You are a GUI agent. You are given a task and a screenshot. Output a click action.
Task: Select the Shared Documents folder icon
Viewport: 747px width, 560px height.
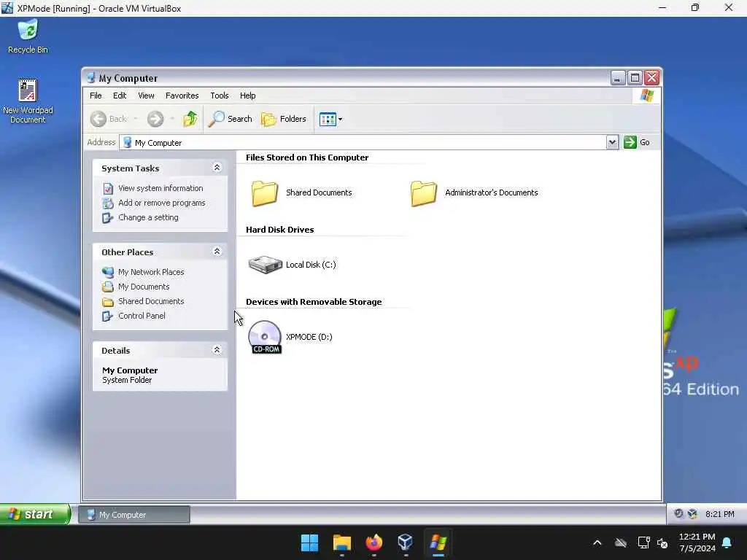pyautogui.click(x=265, y=192)
